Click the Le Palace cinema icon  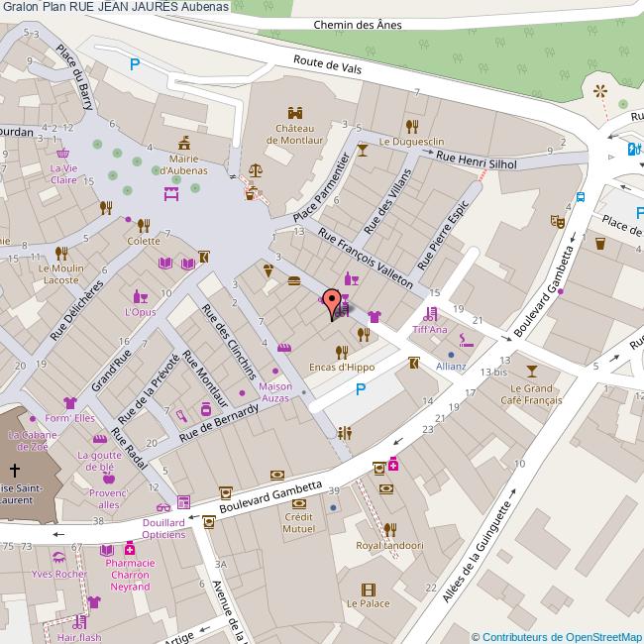(369, 589)
